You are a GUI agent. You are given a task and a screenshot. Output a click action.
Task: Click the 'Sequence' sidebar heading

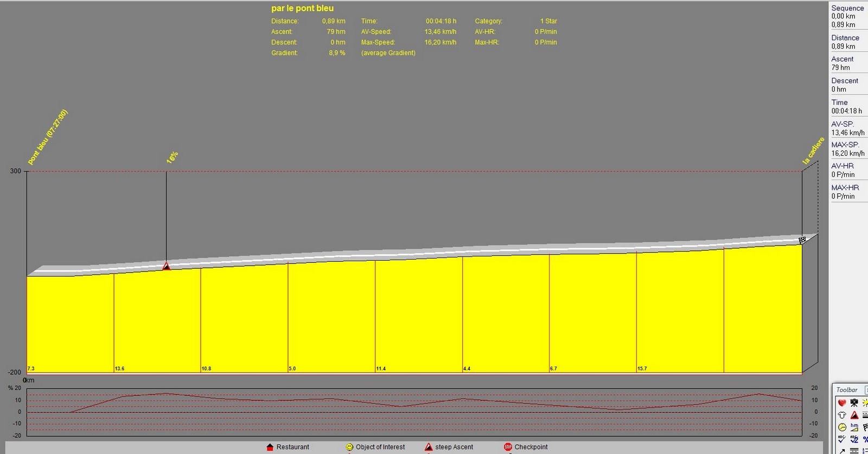847,8
